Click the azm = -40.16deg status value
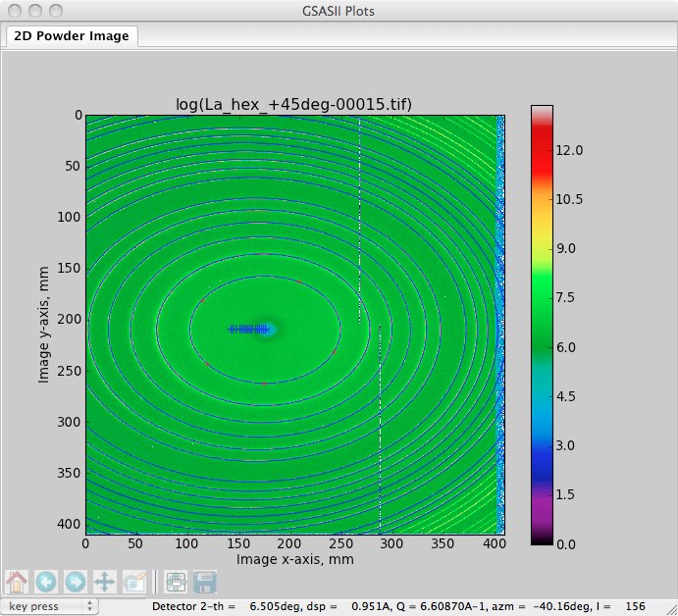Screen dimensions: 678x616 (x=548, y=606)
